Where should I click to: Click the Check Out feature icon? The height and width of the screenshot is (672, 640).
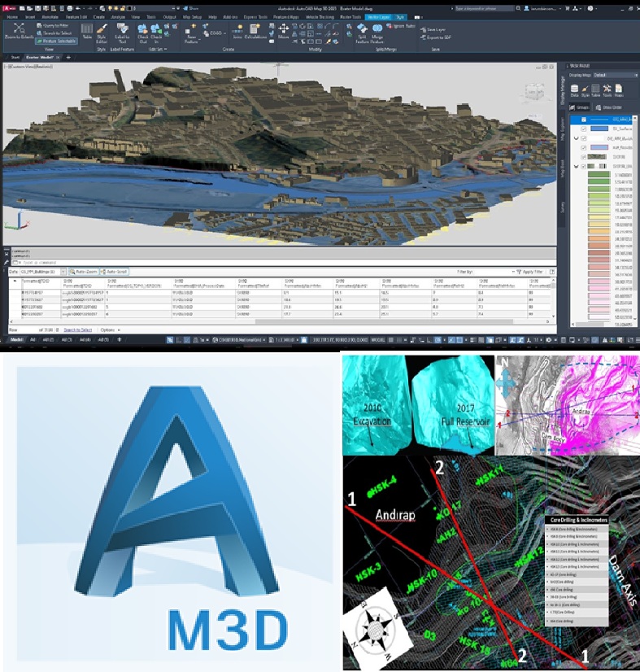pyautogui.click(x=142, y=33)
